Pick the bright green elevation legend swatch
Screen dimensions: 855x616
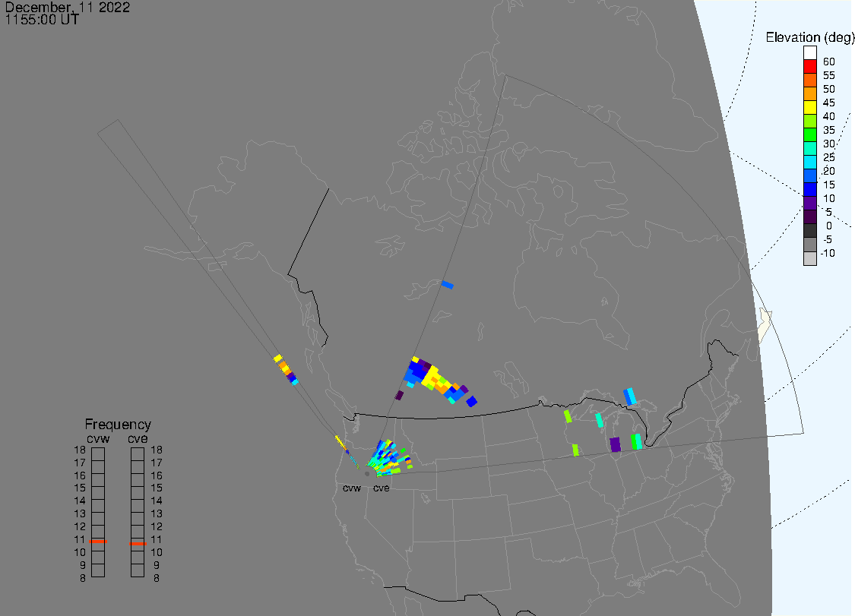coord(810,136)
